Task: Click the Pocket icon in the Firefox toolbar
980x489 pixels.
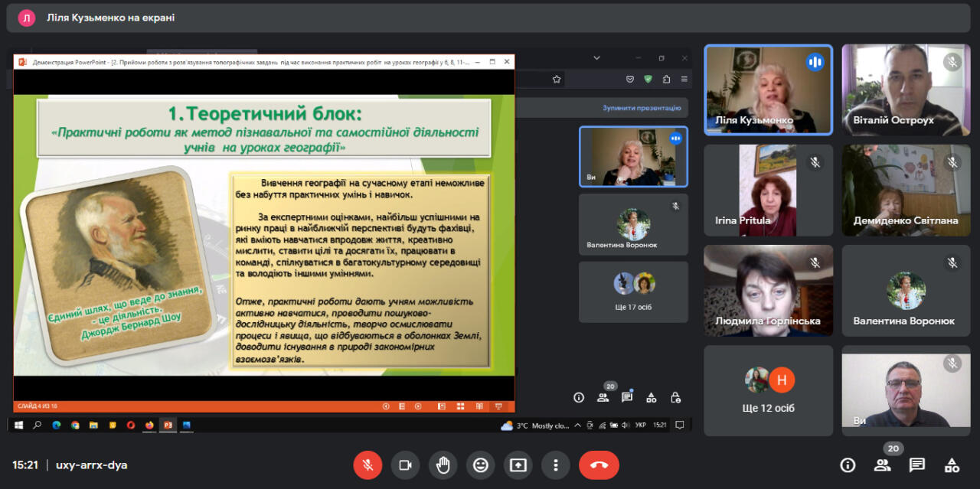Action: coord(630,78)
